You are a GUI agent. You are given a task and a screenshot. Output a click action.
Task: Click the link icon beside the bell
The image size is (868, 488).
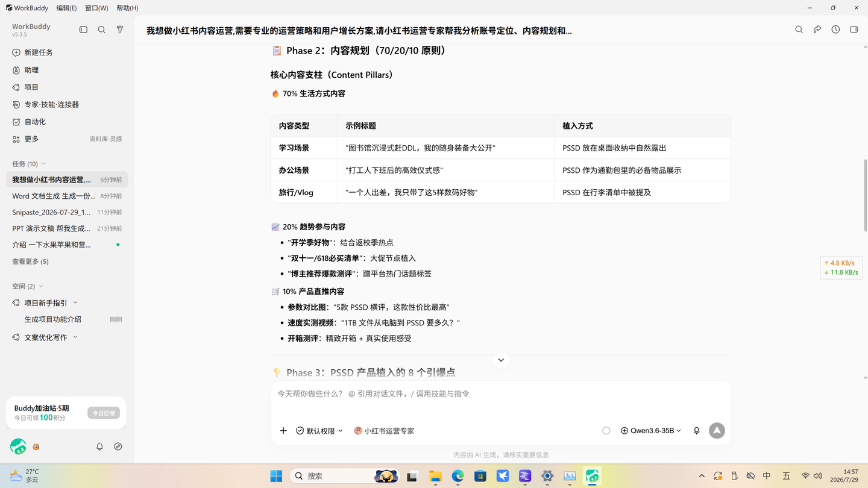pos(118,446)
